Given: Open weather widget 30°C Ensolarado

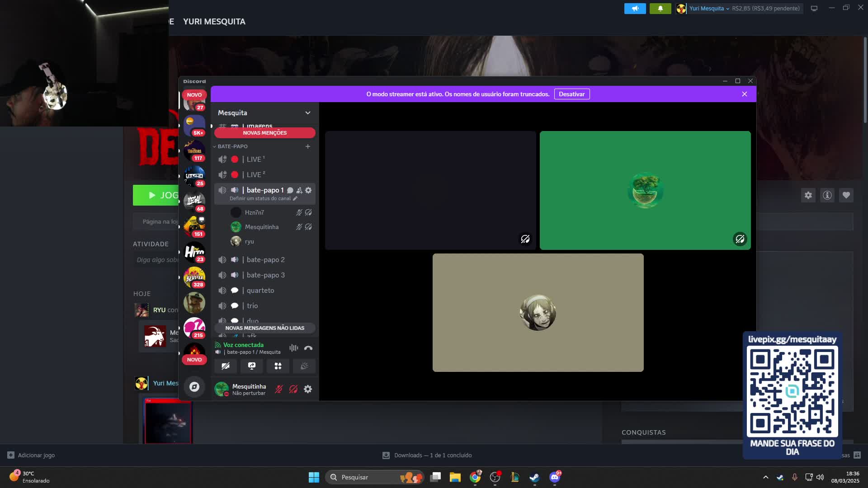Looking at the screenshot, I should 29,477.
